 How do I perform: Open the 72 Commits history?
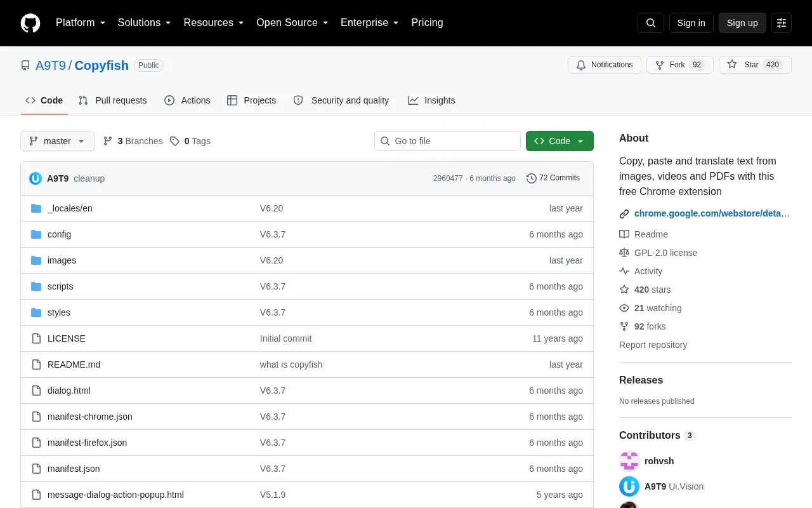(553, 178)
